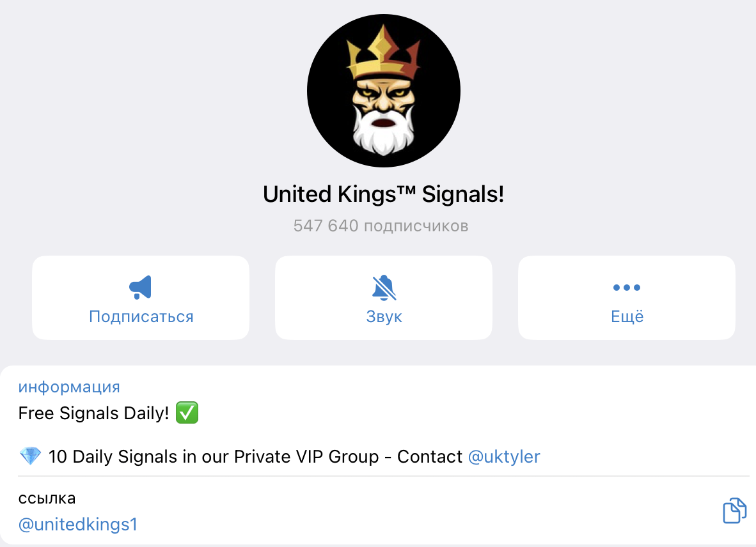Click the "ссылка" field label

47,498
